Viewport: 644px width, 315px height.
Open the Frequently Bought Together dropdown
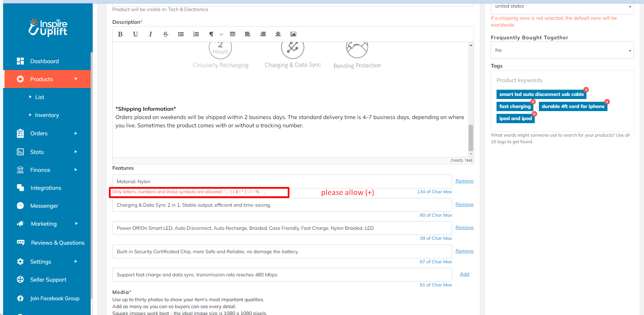[x=562, y=50]
